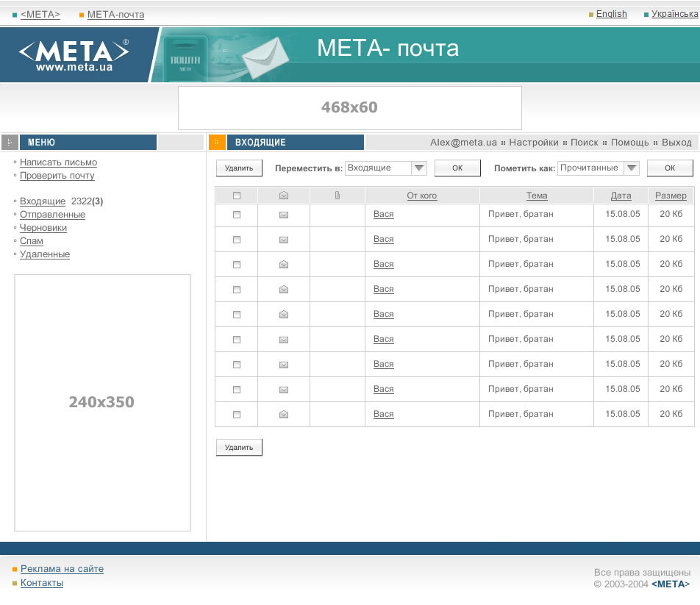
Task: Sort messages by Тема column
Action: (x=537, y=196)
